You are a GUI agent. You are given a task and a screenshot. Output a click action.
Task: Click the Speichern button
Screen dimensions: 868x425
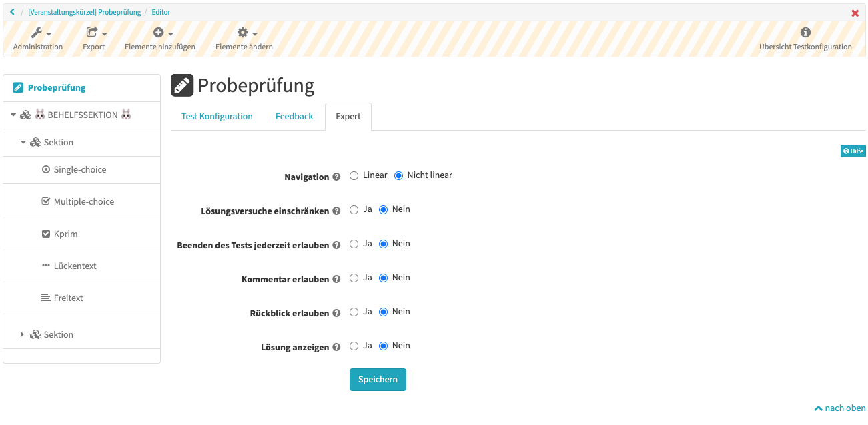[378, 379]
